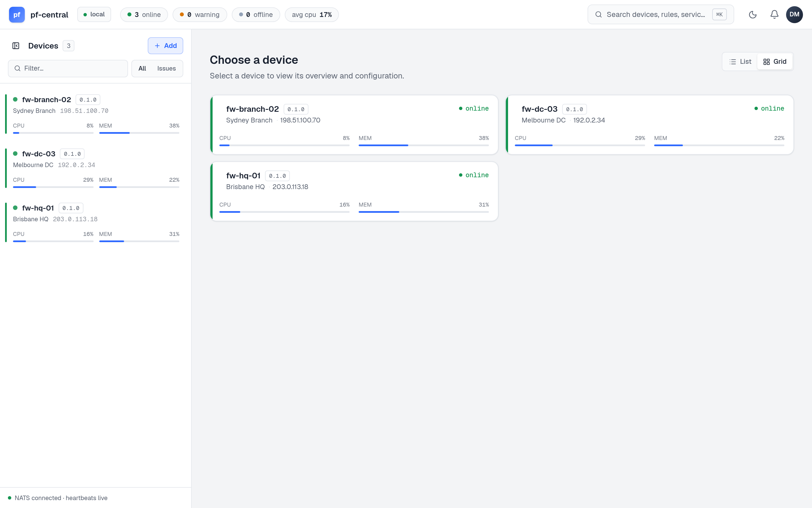Open the fw-hq-01 grid card
The height and width of the screenshot is (508, 812).
coord(354,192)
